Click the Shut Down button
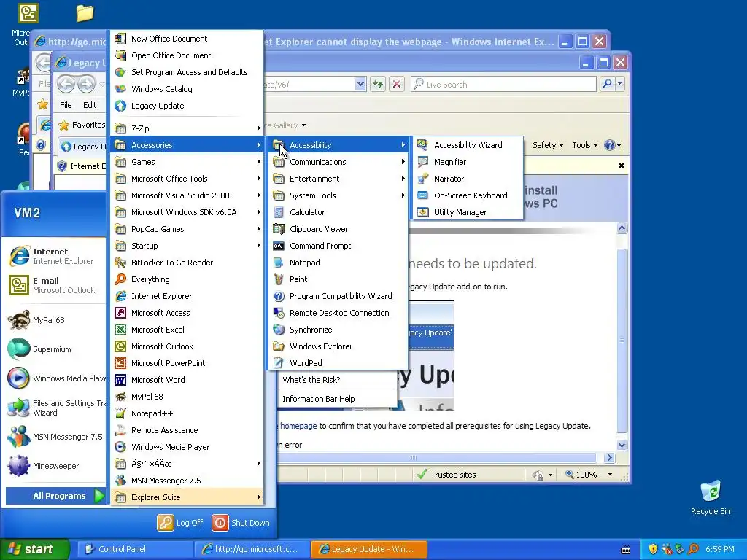 coord(241,523)
